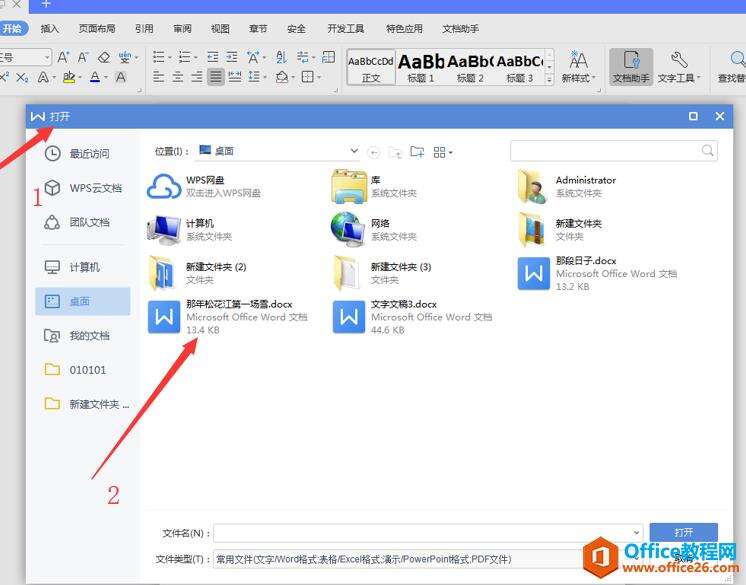Screen dimensions: 746x585
Task: Click the 文字工具 wrench icon
Action: [x=679, y=60]
